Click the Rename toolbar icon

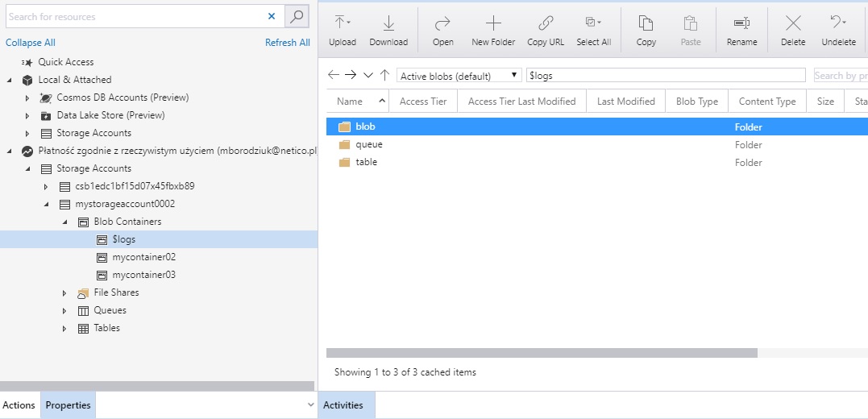click(741, 23)
